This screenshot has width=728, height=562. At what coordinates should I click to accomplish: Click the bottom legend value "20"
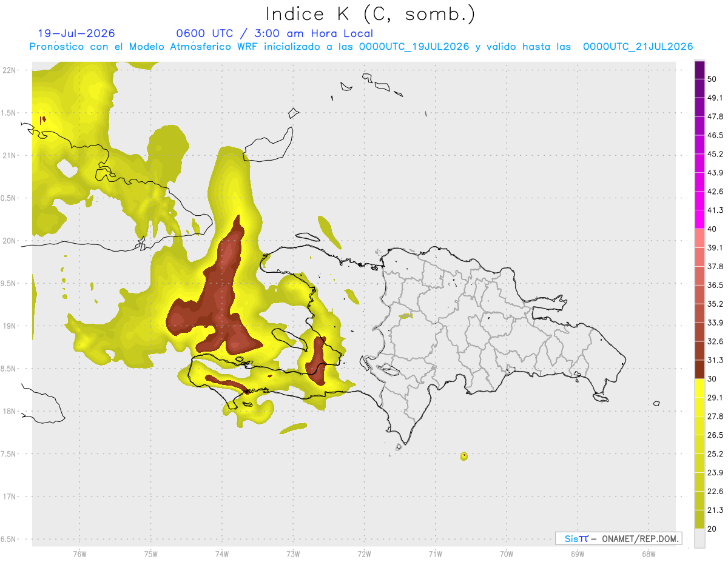pyautogui.click(x=712, y=529)
